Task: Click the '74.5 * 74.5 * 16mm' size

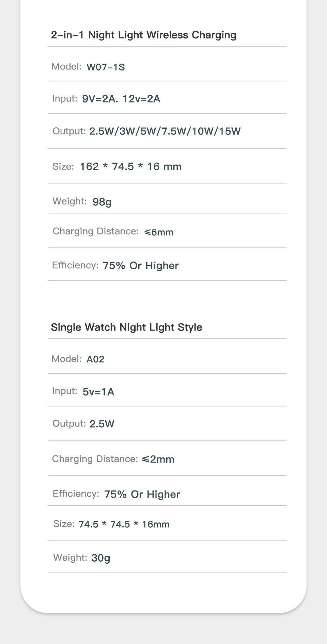Action: [x=124, y=524]
